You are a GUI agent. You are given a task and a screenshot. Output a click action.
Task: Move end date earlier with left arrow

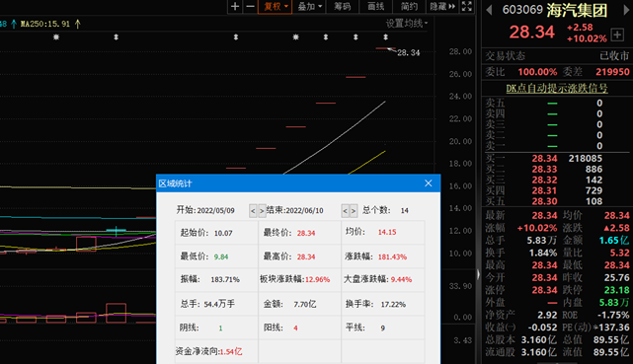pos(345,211)
